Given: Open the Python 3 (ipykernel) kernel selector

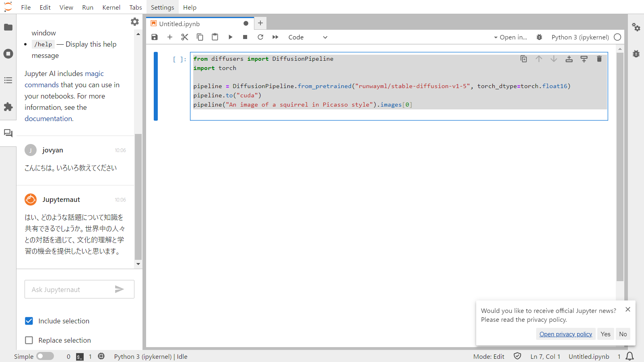Looking at the screenshot, I should 580,37.
